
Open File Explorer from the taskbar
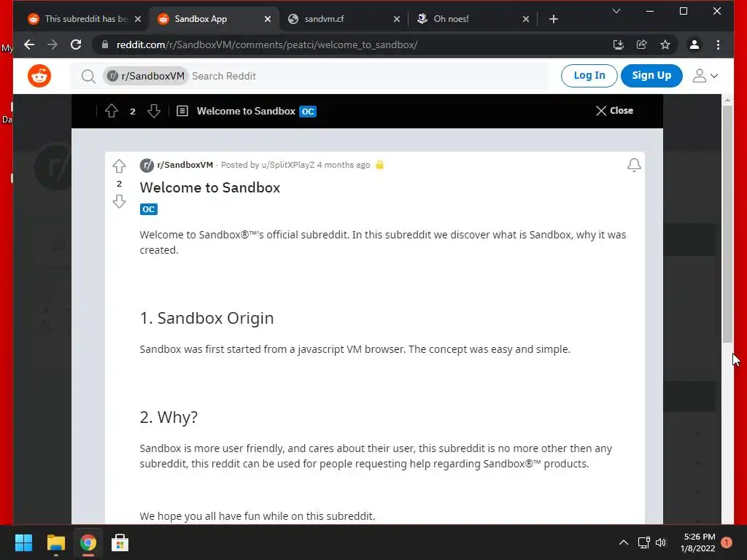(55, 542)
